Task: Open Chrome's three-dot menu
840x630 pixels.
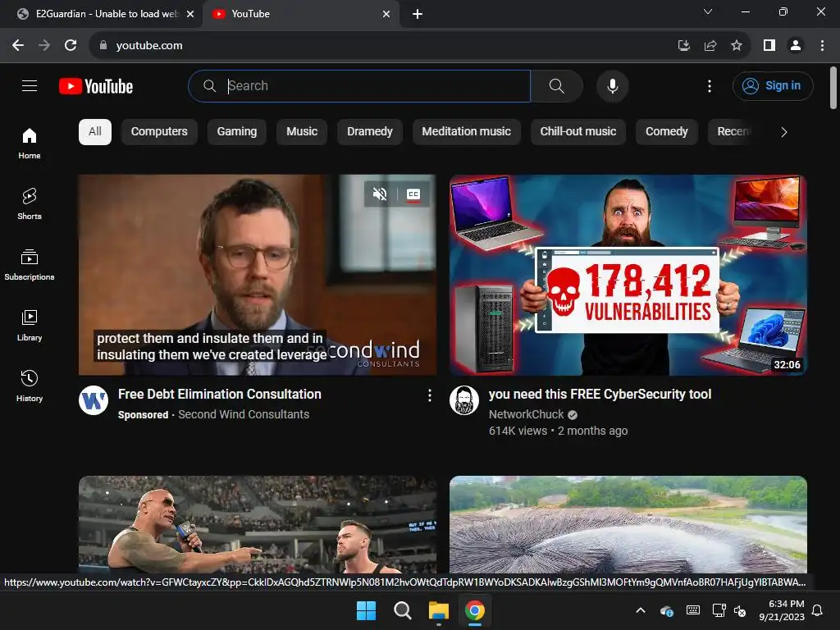Action: point(822,46)
